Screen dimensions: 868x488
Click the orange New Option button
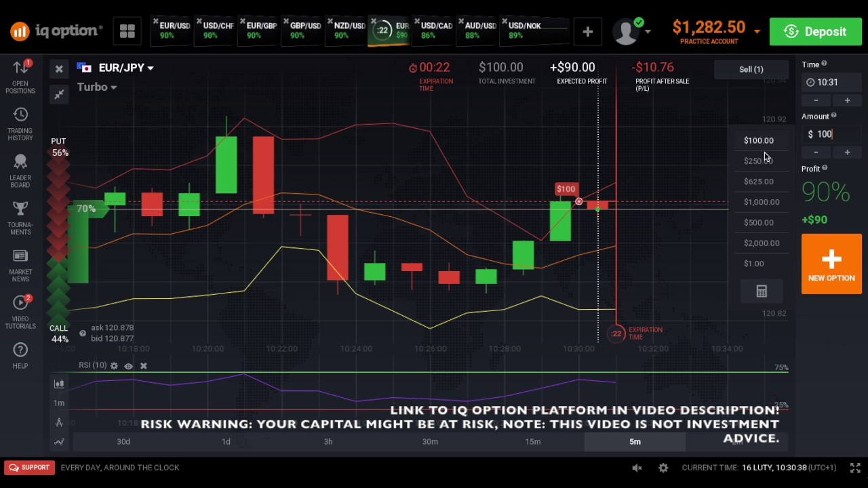831,264
